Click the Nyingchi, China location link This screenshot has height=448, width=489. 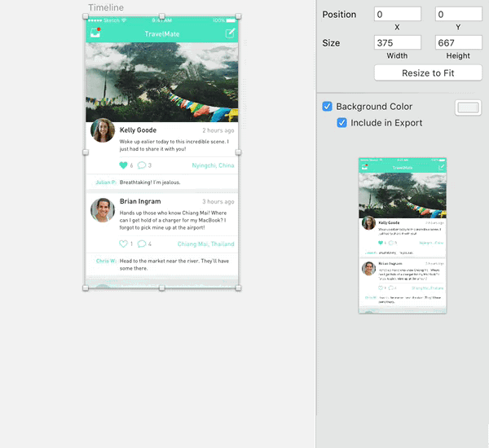(x=213, y=165)
